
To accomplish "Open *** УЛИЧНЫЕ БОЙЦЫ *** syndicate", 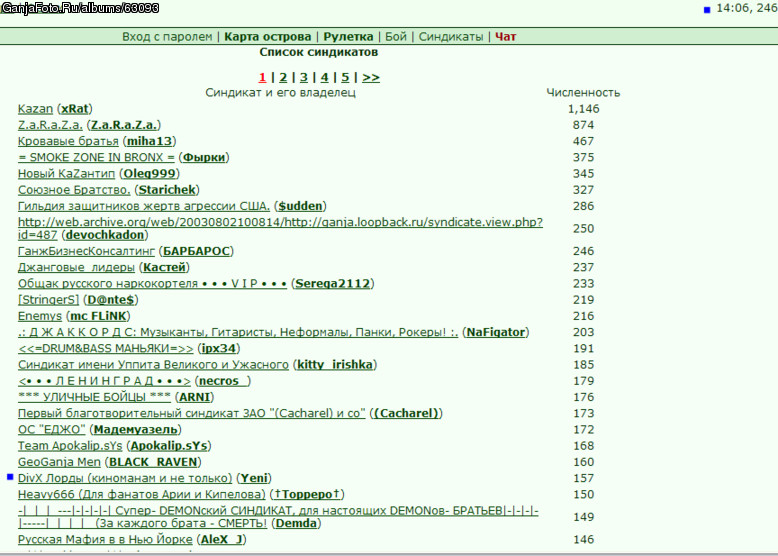I will (x=94, y=397).
